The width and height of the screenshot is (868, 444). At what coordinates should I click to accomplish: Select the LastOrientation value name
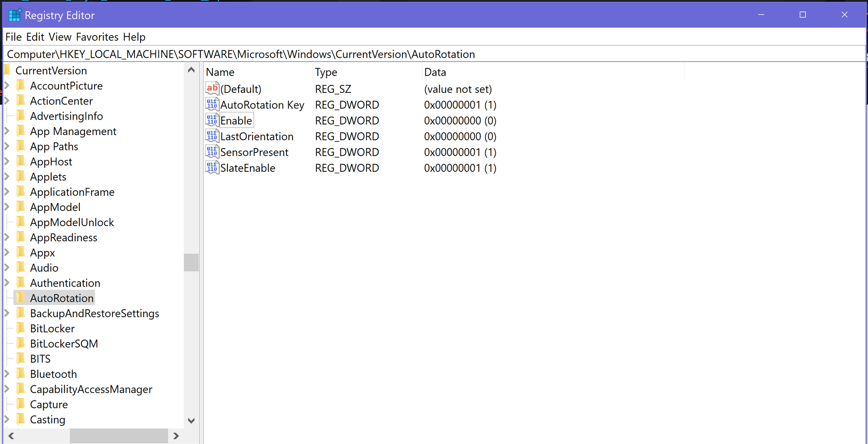(x=257, y=136)
